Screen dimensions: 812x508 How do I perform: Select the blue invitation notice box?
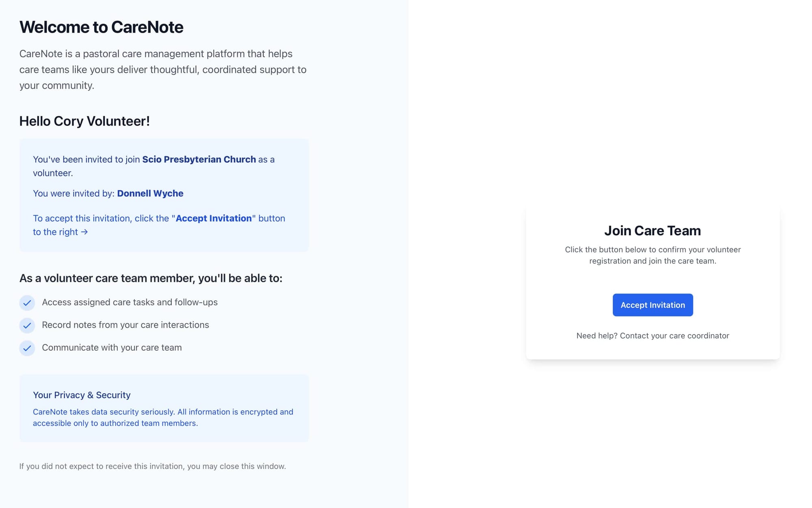164,195
